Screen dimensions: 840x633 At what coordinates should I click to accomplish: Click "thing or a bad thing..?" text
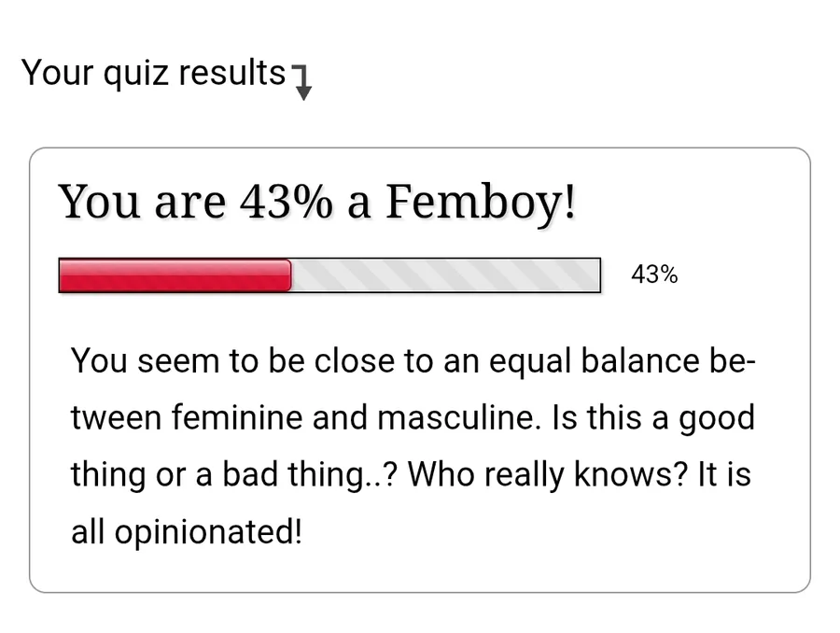point(233,474)
